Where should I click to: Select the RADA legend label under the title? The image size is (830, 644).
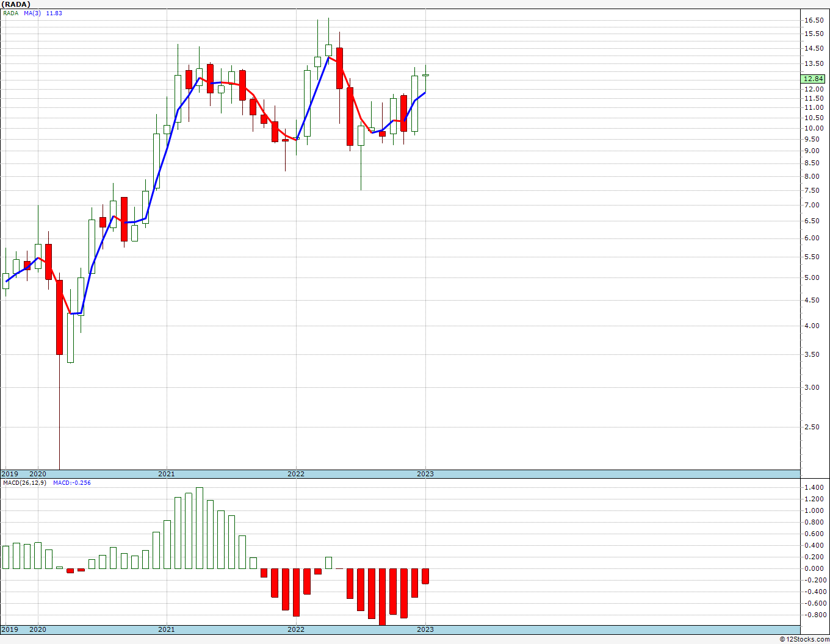10,13
